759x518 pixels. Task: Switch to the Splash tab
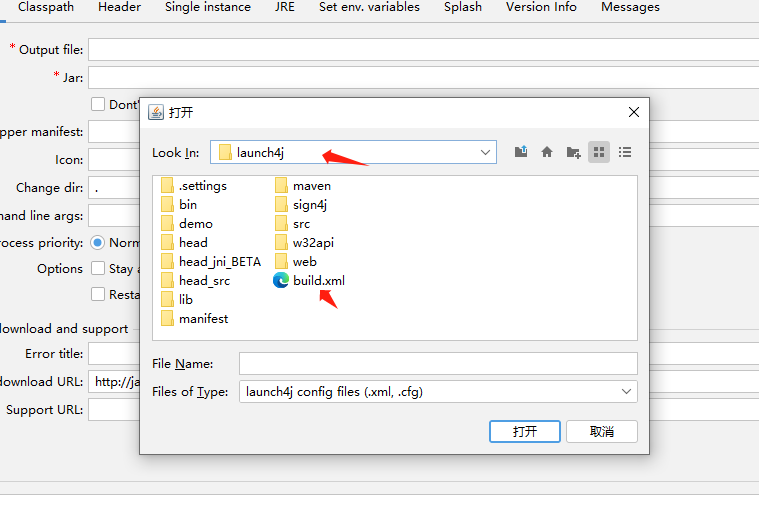click(463, 7)
